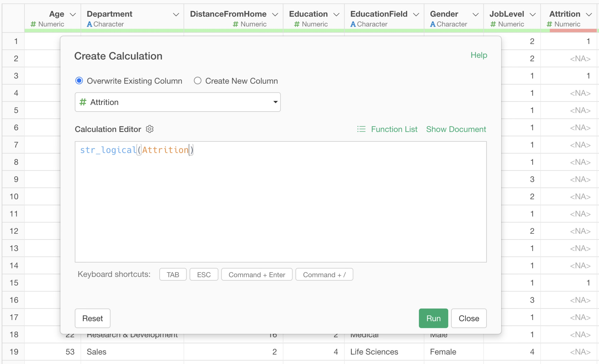Click the EducationField character type icon
This screenshot has height=364, width=599.
(353, 24)
